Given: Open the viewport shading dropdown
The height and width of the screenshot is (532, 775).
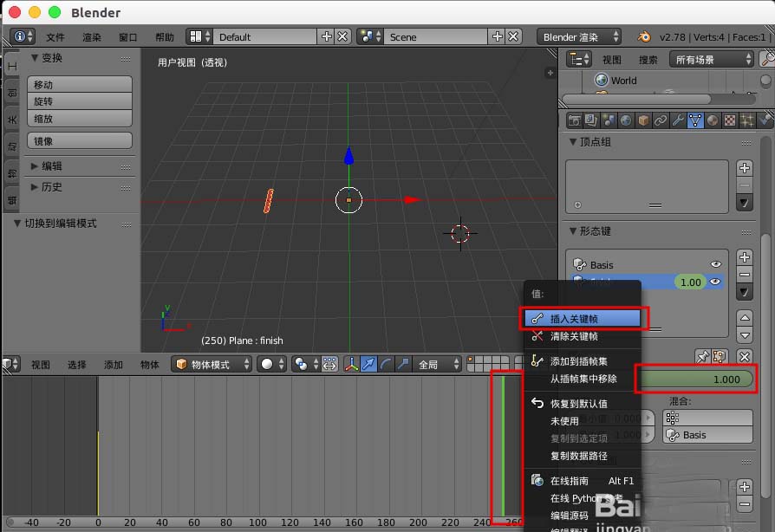Looking at the screenshot, I should tap(271, 365).
